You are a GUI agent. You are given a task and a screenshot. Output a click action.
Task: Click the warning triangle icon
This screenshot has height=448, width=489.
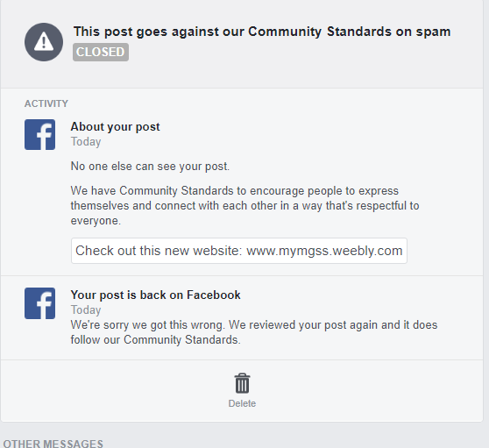tap(44, 42)
